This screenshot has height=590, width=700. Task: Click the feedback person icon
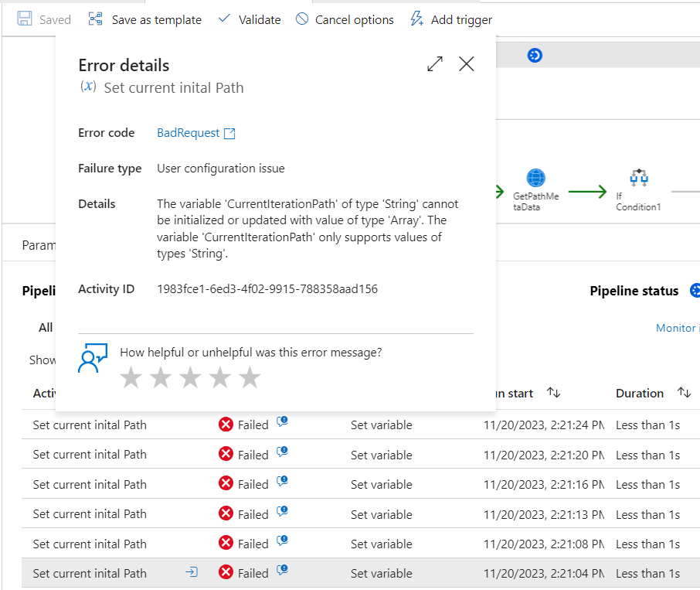click(x=93, y=358)
